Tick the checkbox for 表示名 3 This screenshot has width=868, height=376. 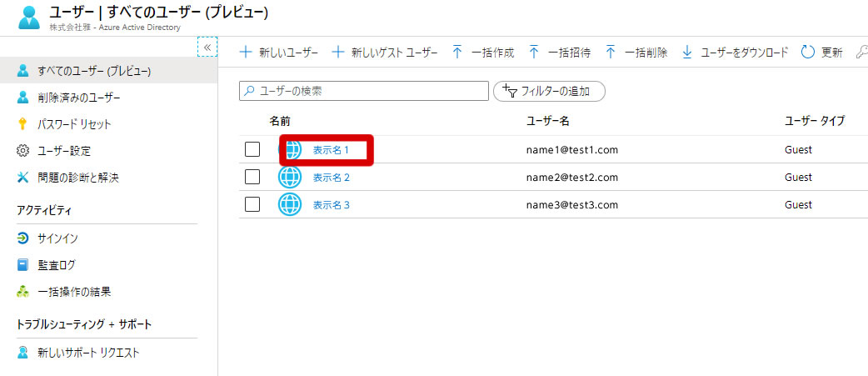(x=252, y=204)
